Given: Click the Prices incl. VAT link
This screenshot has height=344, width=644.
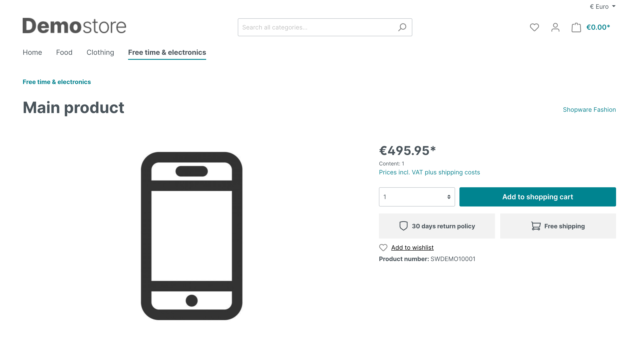Looking at the screenshot, I should click(429, 172).
